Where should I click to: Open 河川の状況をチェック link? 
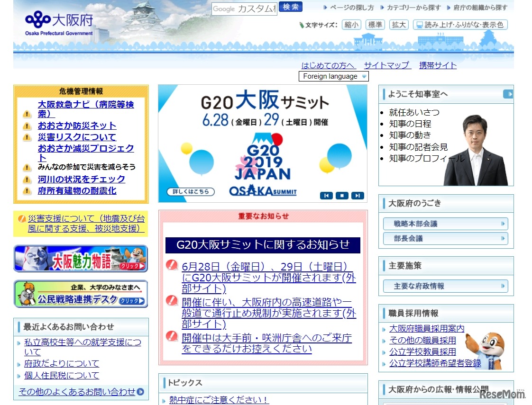[x=82, y=179]
